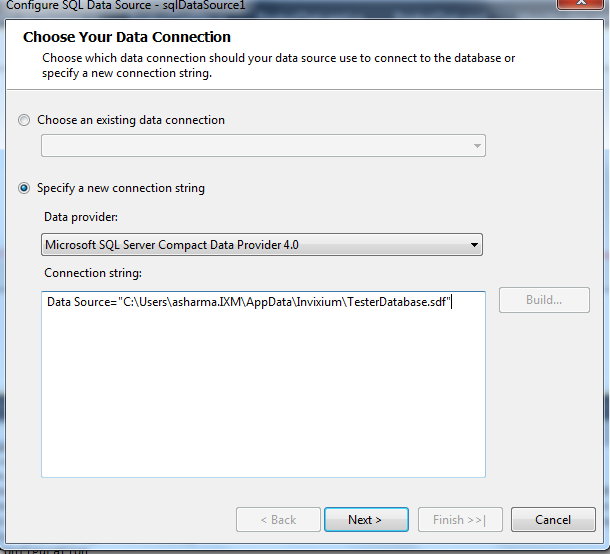Click the 'Data provider:' label
610x554 pixels.
click(x=80, y=217)
